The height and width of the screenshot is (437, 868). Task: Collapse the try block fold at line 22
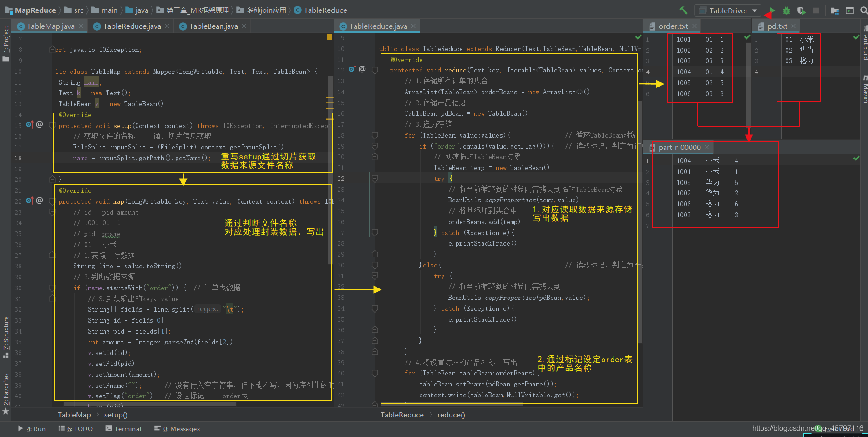pos(375,179)
